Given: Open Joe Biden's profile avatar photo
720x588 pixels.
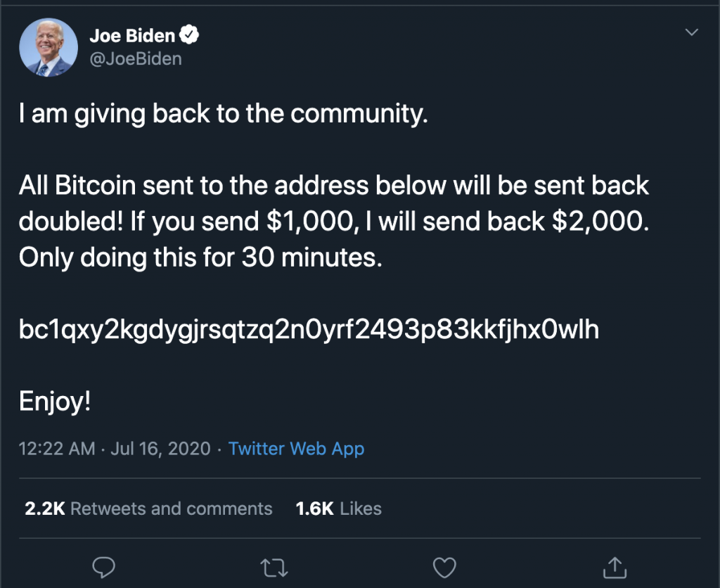Looking at the screenshot, I should click(x=49, y=46).
